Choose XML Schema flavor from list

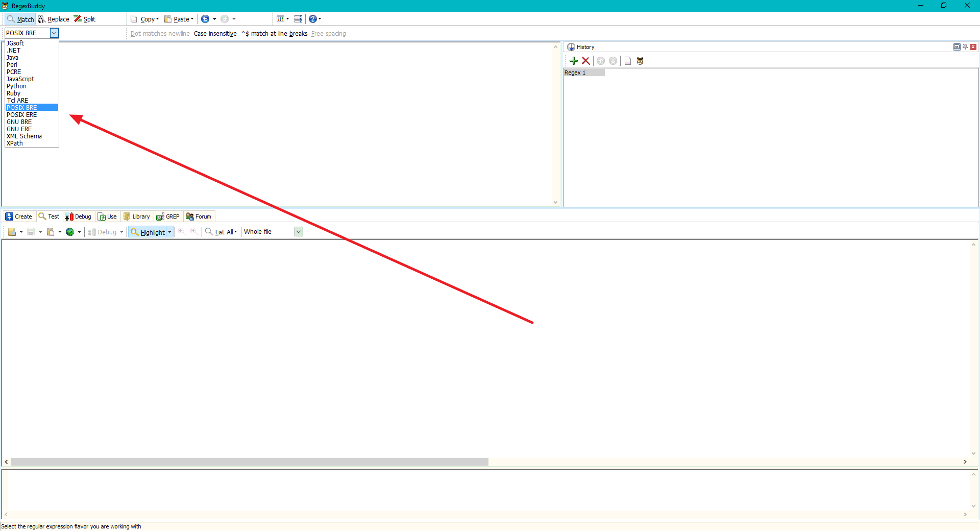[32, 136]
